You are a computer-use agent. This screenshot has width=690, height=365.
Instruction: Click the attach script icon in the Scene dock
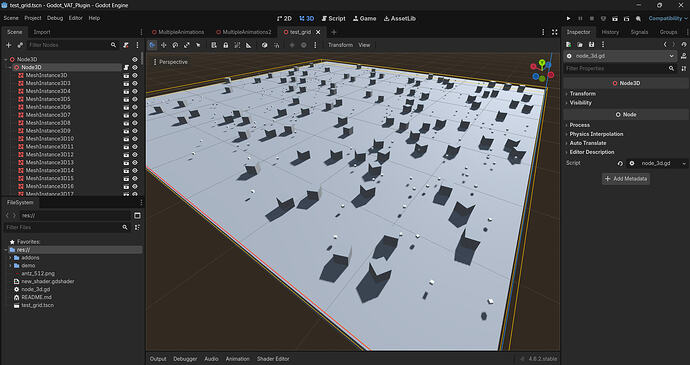(x=126, y=45)
